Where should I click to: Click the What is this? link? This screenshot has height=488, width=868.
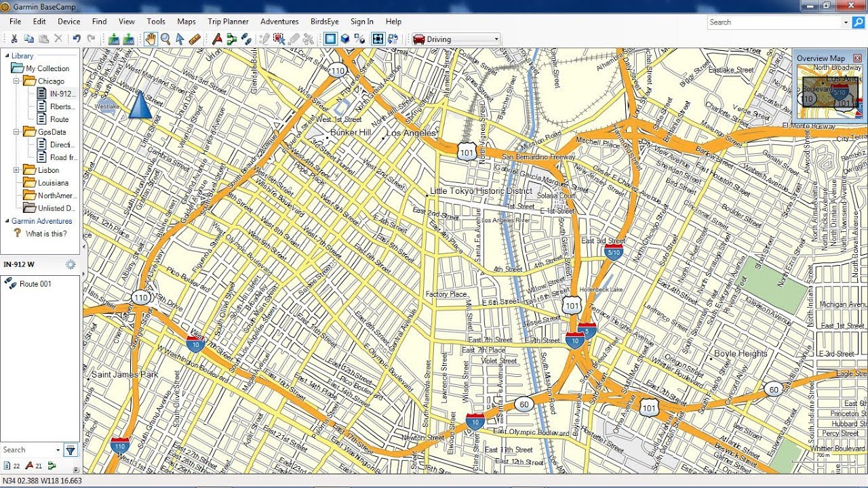pos(46,234)
